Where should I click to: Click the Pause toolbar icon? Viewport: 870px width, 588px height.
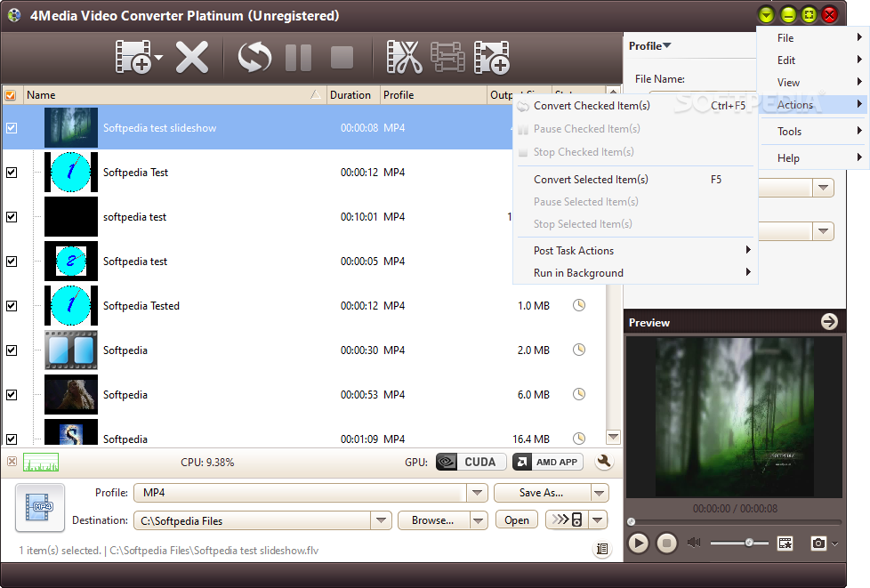coord(299,57)
